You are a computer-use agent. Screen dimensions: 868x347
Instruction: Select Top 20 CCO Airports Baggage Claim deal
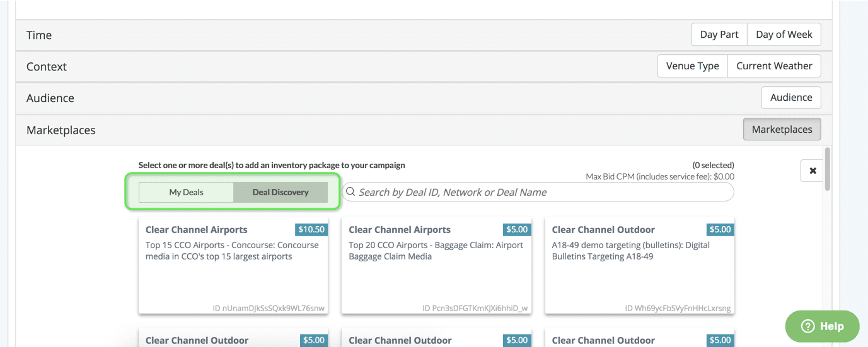click(x=436, y=265)
